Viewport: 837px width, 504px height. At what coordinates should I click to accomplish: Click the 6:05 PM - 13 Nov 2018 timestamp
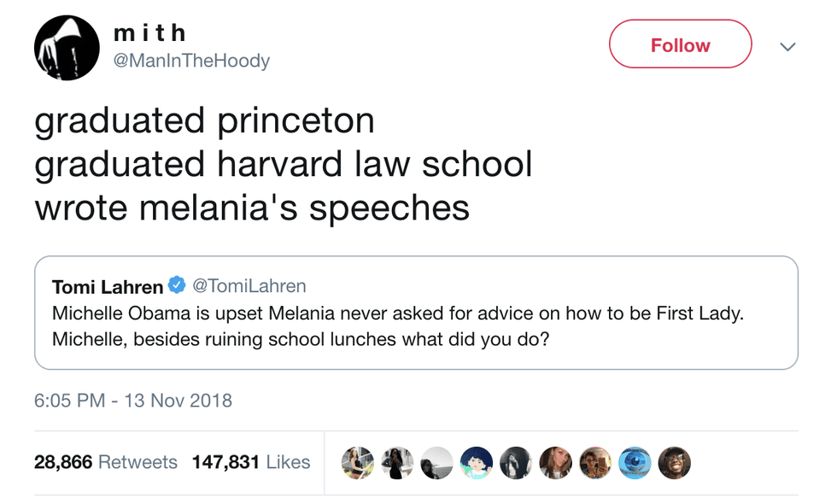(x=133, y=400)
